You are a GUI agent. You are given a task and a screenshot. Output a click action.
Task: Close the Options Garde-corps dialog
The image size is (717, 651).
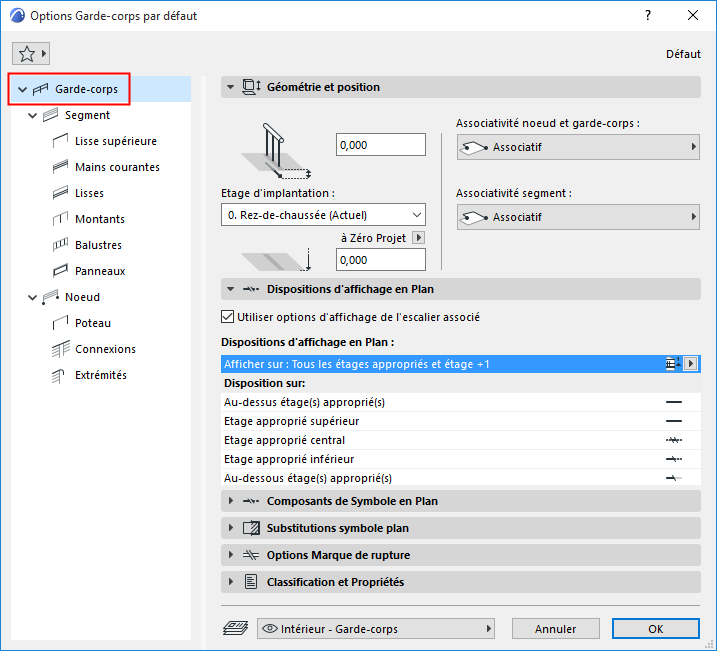(x=693, y=16)
